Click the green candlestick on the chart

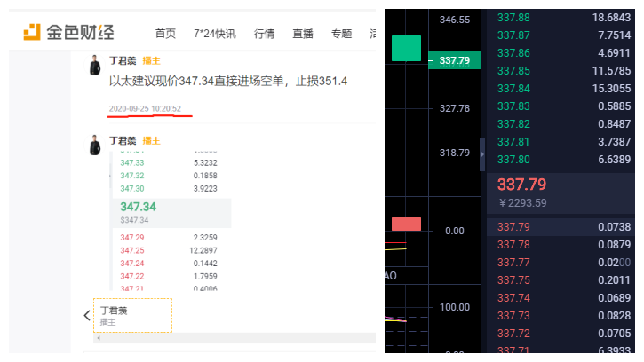click(x=406, y=49)
